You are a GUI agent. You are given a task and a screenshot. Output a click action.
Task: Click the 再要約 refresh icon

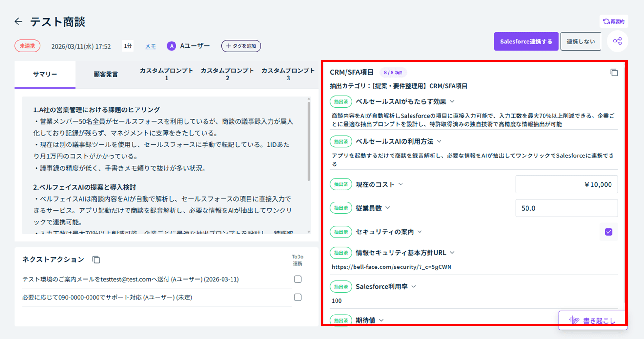coord(606,21)
